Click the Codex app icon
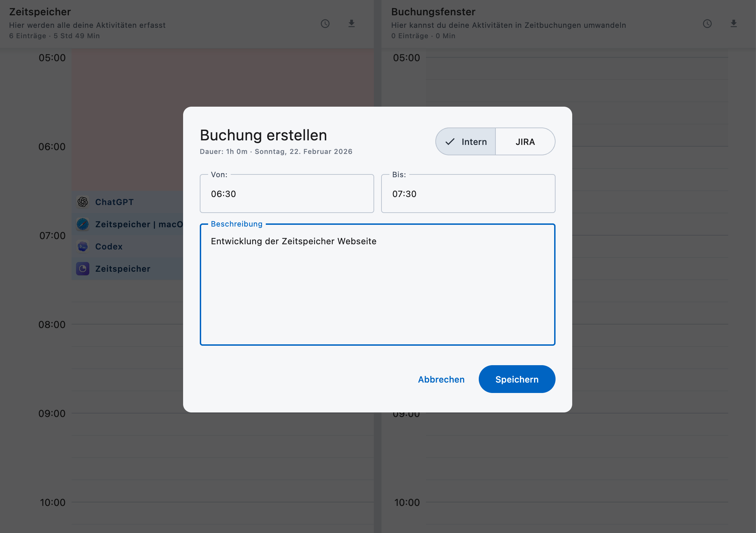Viewport: 756px width, 533px height. [83, 246]
